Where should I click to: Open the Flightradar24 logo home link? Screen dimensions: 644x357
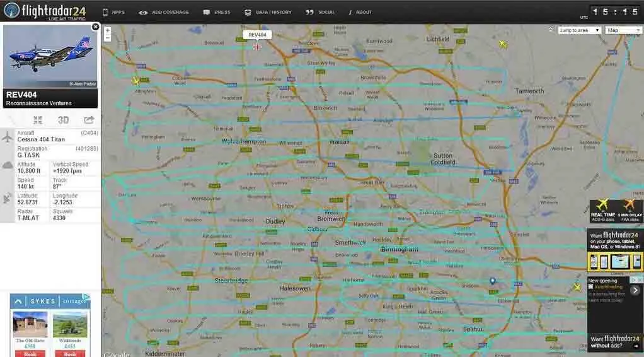click(45, 11)
